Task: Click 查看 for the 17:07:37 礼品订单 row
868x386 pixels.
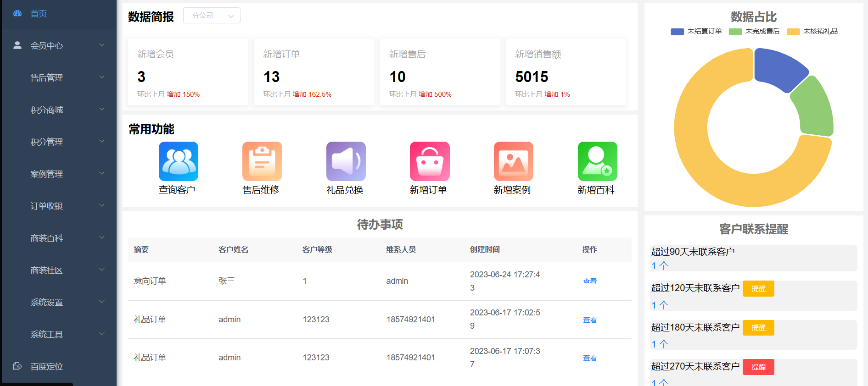Action: tap(590, 358)
